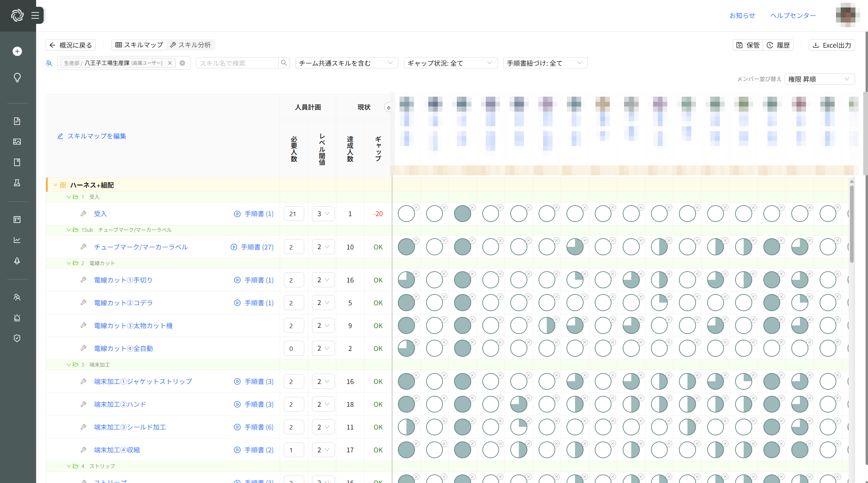Clear the first member's 受入 skill level

pyautogui.click(x=416, y=207)
